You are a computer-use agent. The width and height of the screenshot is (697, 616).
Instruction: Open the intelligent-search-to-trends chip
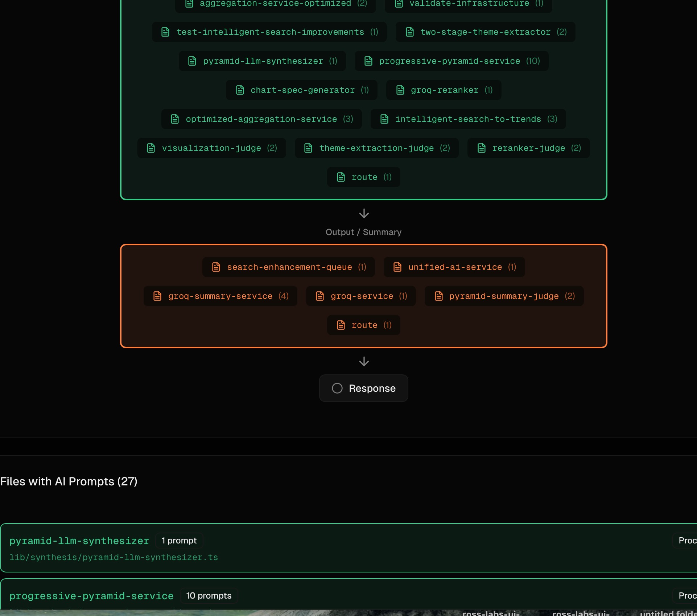(468, 119)
